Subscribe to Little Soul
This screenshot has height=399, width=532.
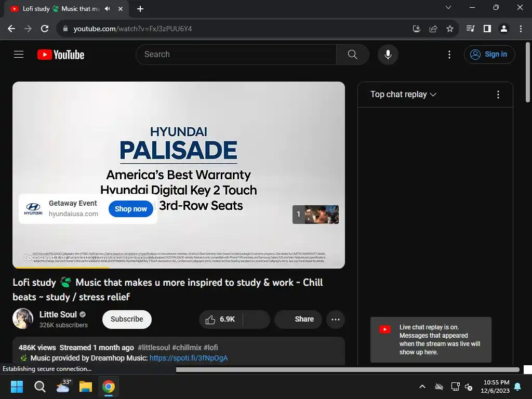click(127, 320)
